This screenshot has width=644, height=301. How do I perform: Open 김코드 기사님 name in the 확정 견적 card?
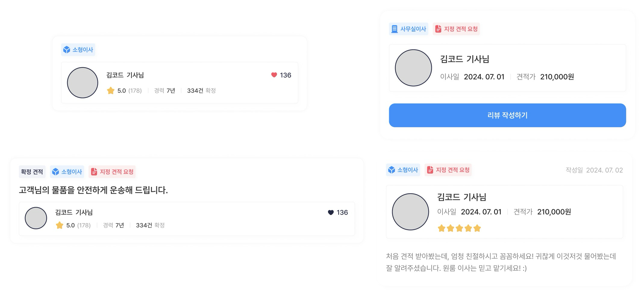74,212
